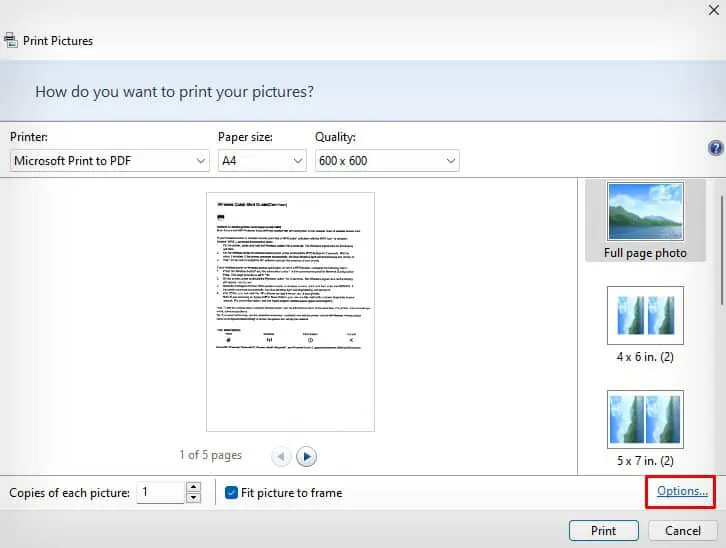
Task: Open the Quality 600 x 600 dropdown
Action: [387, 160]
